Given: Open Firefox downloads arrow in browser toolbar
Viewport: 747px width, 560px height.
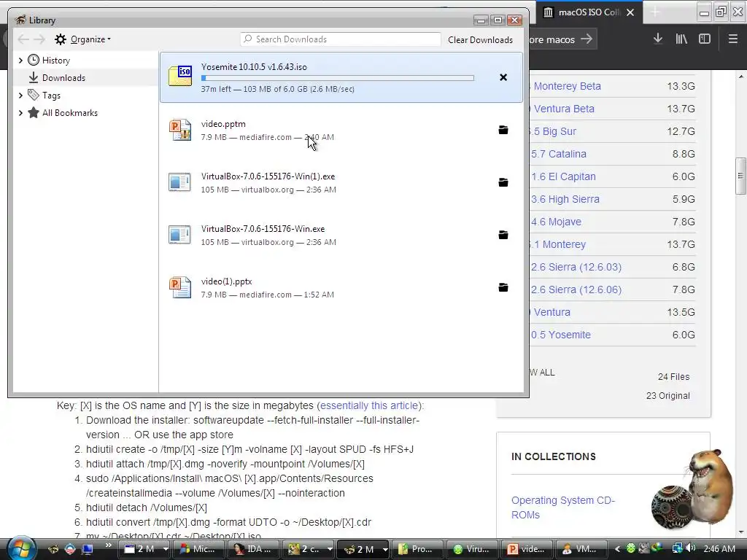Looking at the screenshot, I should 658,39.
